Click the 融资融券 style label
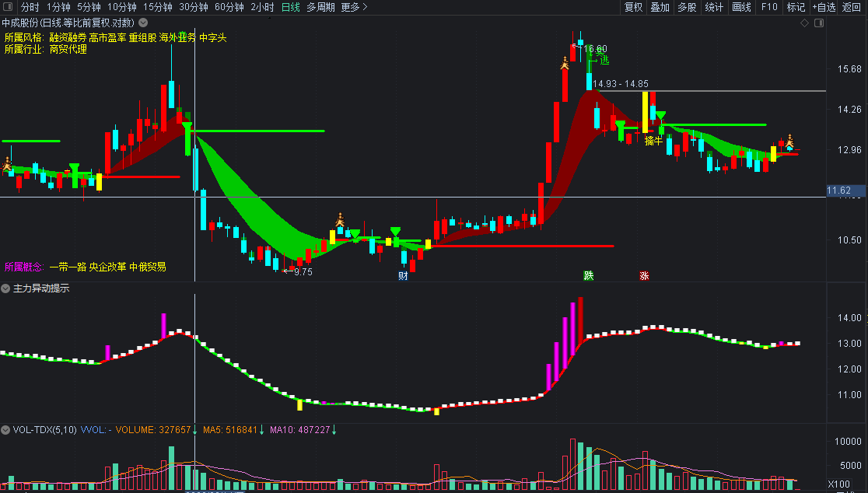 point(68,37)
